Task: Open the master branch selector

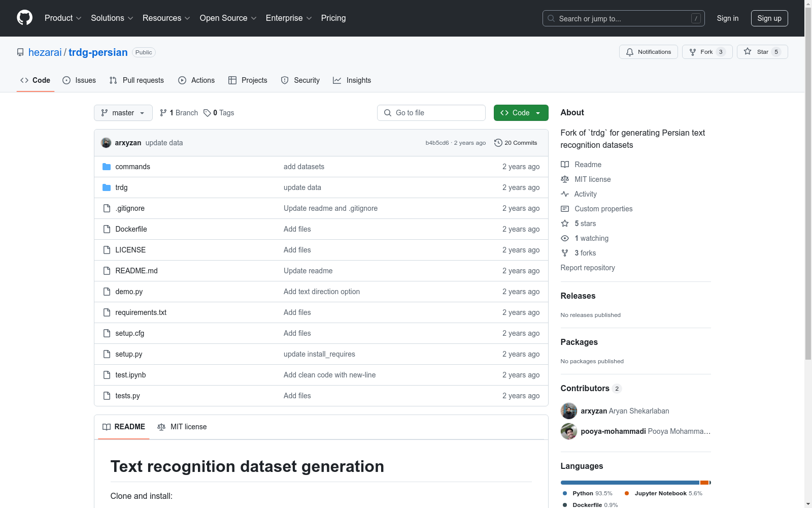Action: (x=123, y=113)
